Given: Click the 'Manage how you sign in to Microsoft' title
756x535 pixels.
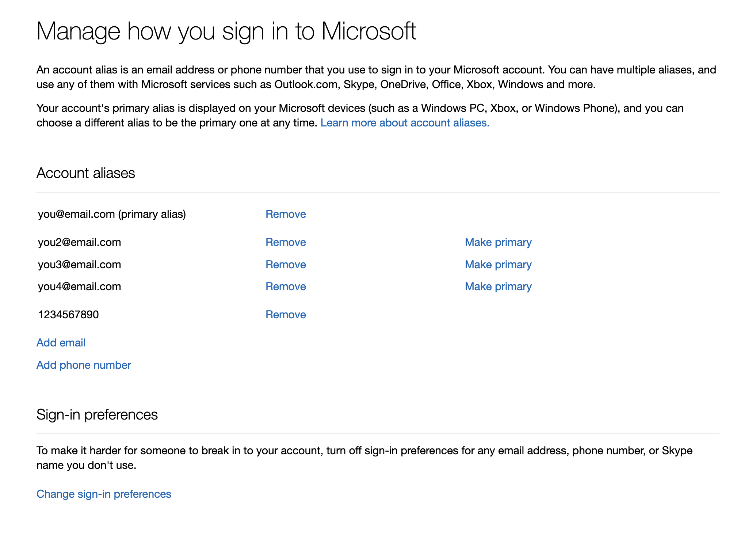Looking at the screenshot, I should (x=226, y=32).
